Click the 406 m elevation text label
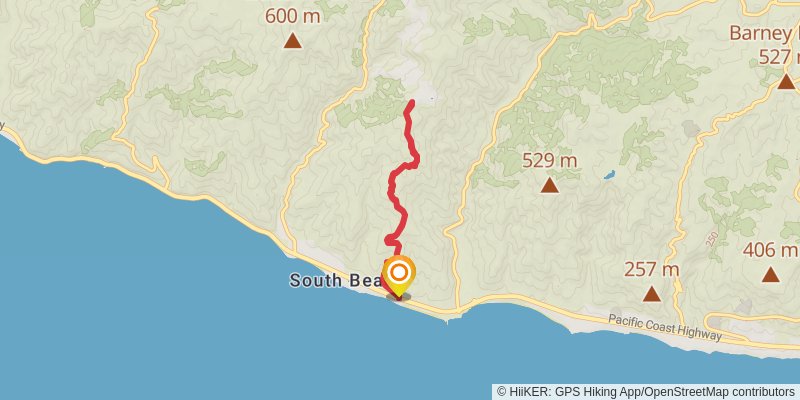 click(x=771, y=250)
